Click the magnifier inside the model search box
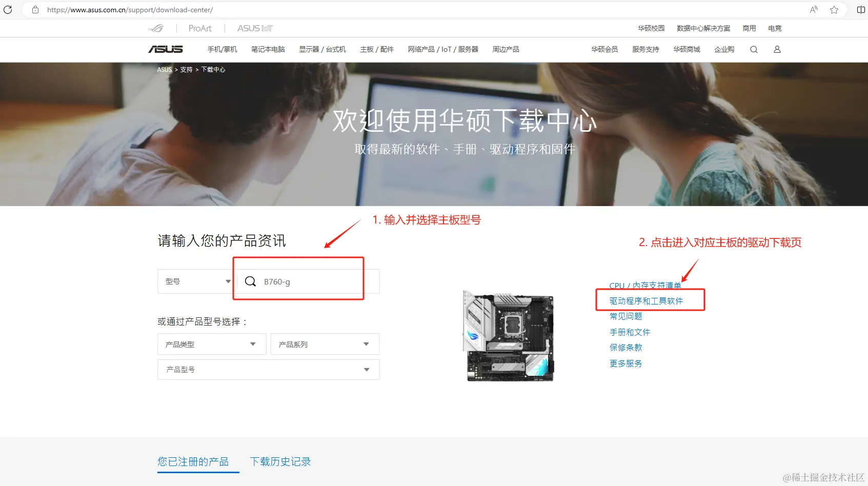This screenshot has width=868, height=486. (250, 281)
